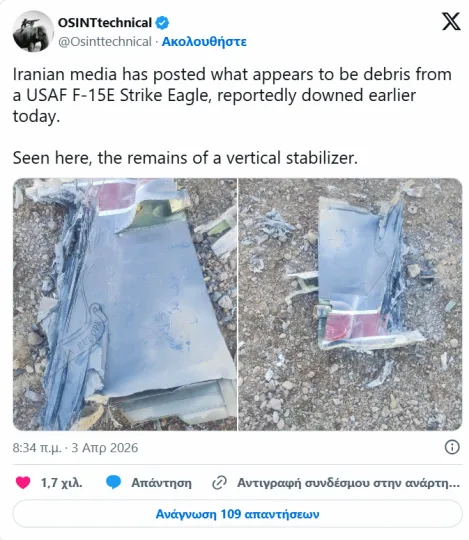Open the X logo link

(x=451, y=21)
